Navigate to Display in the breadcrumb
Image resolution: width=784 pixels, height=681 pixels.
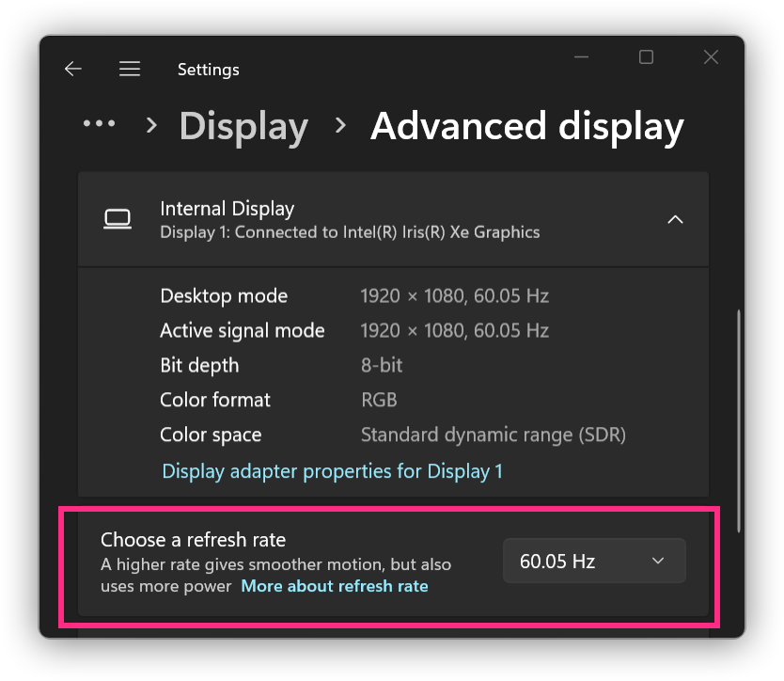(x=243, y=127)
